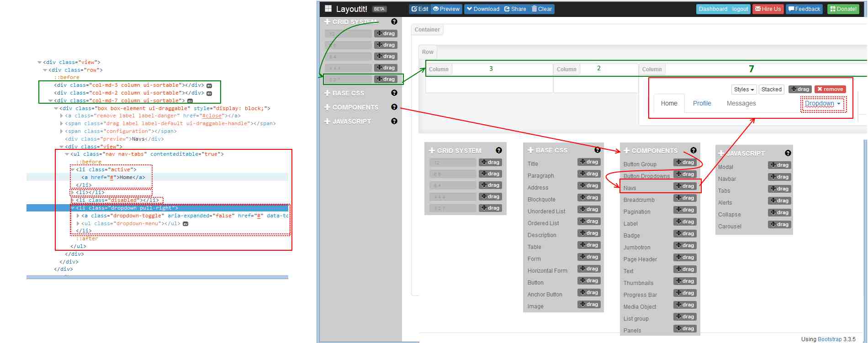This screenshot has height=343, width=868.
Task: Grab the drag handle for Navbar
Action: 779,177
